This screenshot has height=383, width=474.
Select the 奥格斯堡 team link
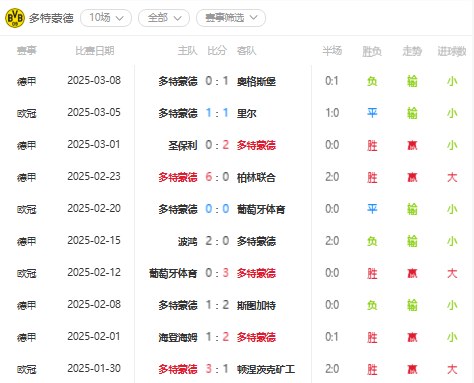(x=256, y=81)
